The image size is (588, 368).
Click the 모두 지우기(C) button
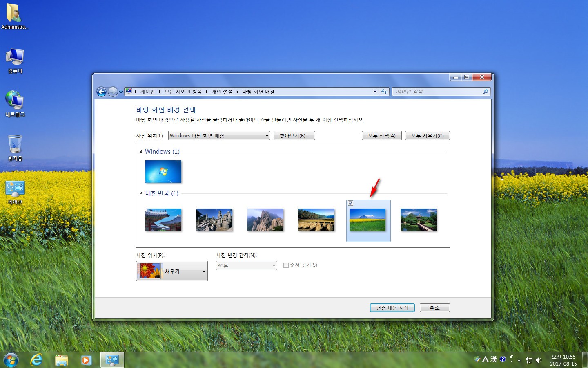(x=428, y=136)
